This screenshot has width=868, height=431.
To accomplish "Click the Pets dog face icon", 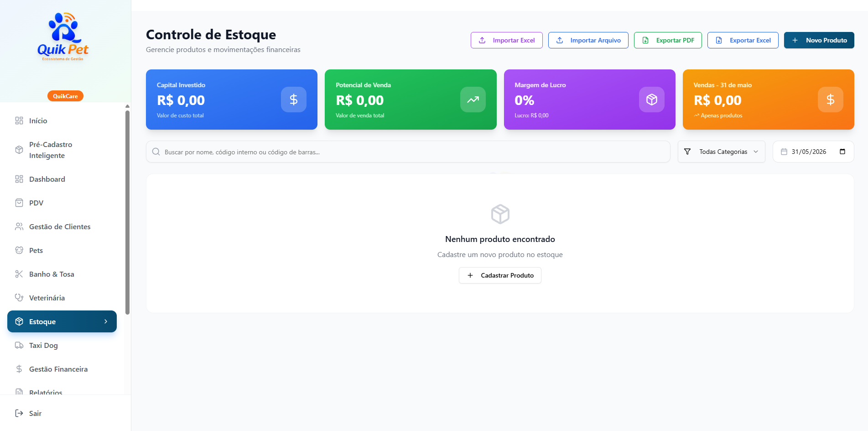I will [x=19, y=250].
